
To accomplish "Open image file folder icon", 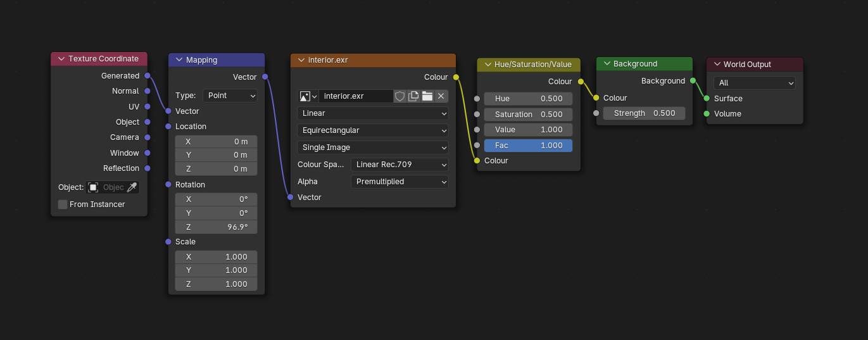I will point(427,96).
